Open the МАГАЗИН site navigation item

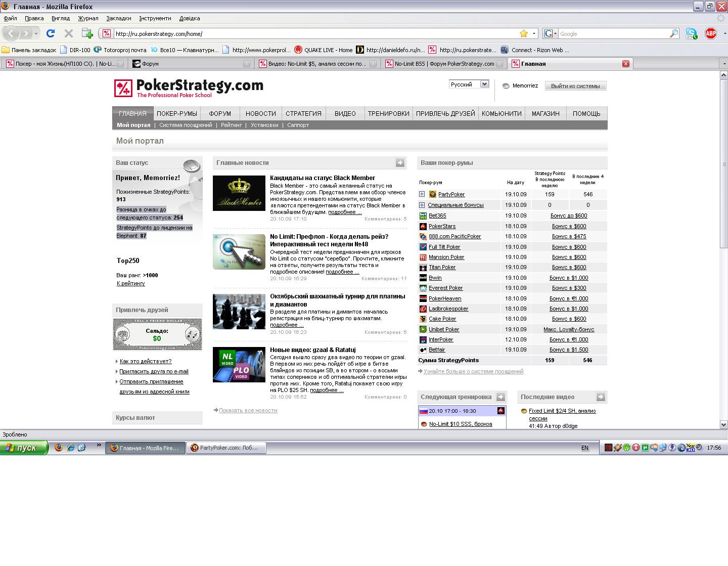[x=545, y=113]
